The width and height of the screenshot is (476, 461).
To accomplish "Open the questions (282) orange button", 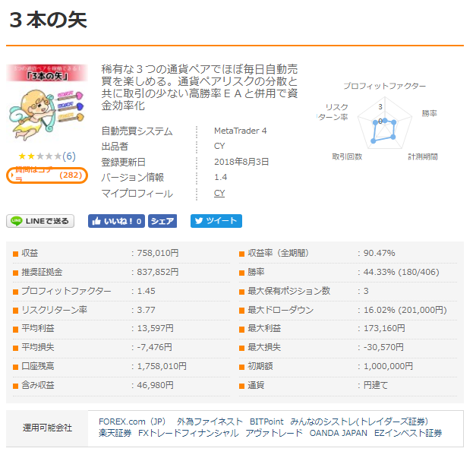I will [x=47, y=175].
